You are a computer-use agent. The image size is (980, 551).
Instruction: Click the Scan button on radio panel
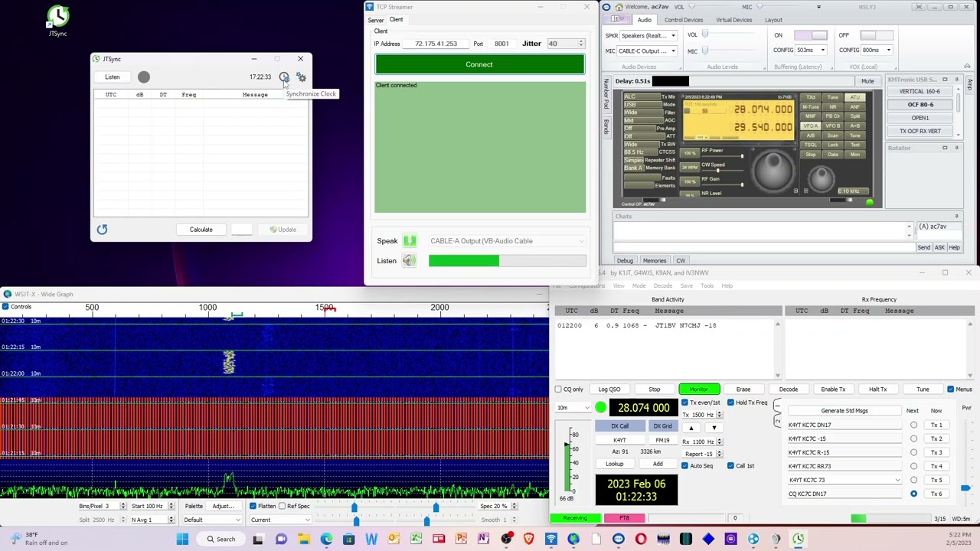[x=832, y=135]
